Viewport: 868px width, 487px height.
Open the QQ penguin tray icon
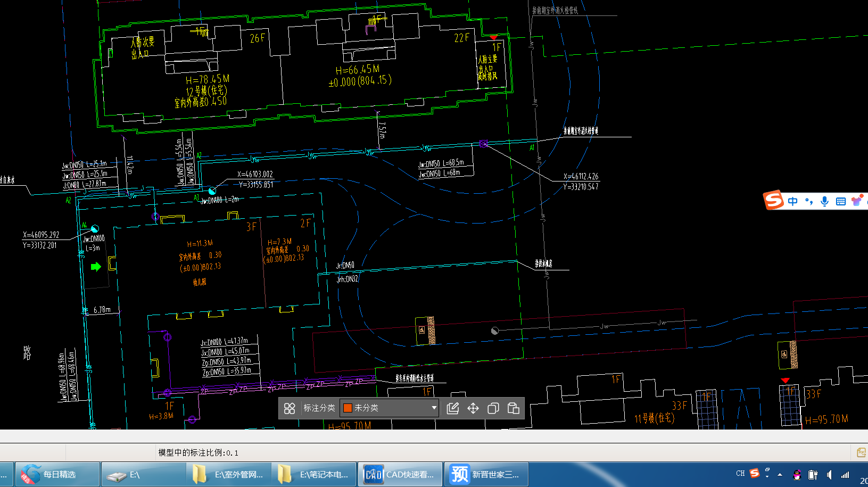point(797,475)
